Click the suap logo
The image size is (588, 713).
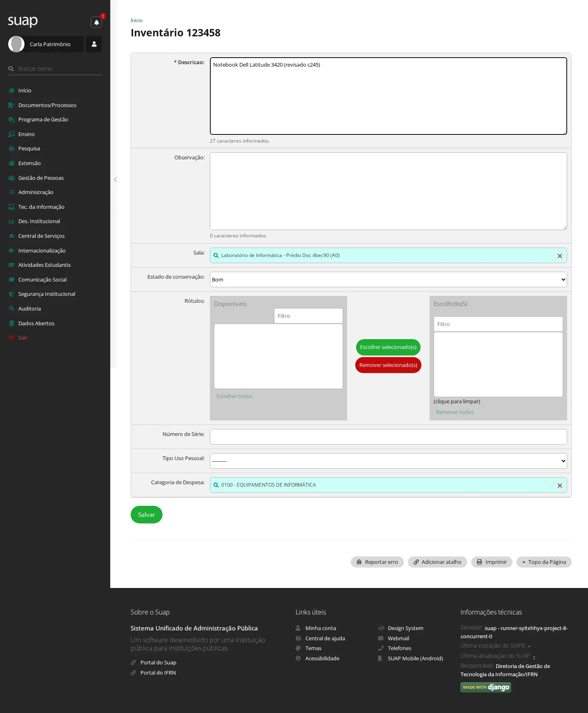click(x=23, y=21)
